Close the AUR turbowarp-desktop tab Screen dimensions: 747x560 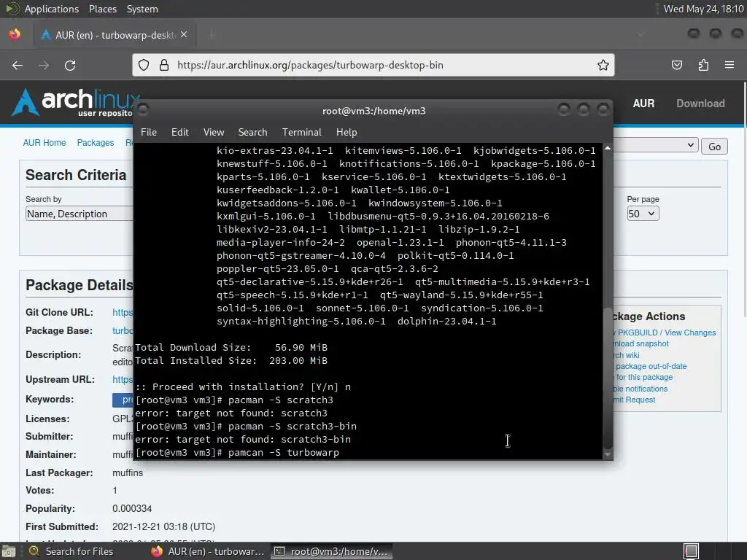pyautogui.click(x=184, y=35)
